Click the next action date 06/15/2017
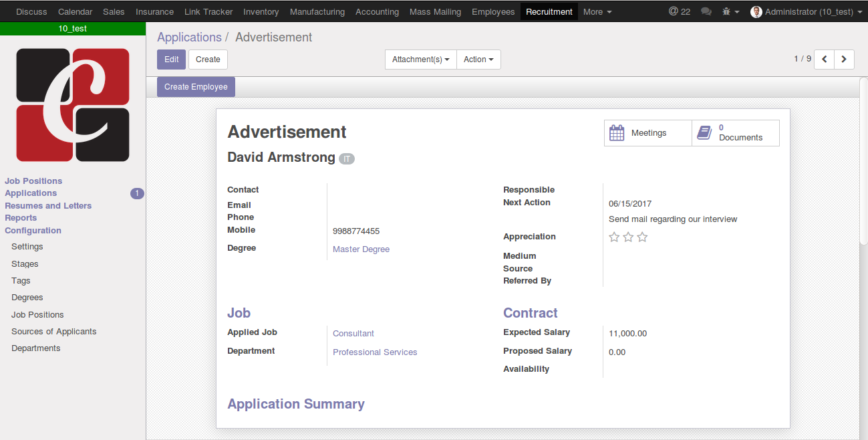Viewport: 868px width, 440px height. (x=630, y=204)
